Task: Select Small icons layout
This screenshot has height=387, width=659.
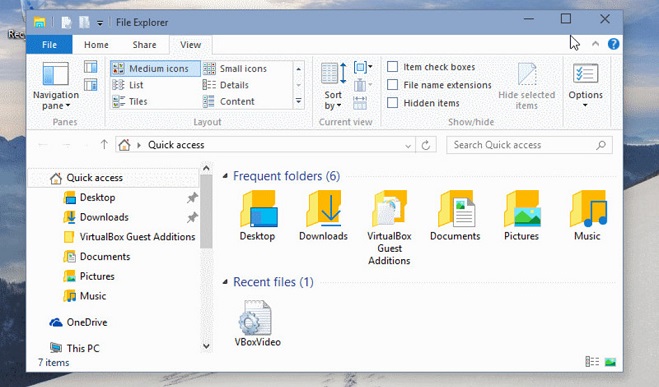Action: pos(235,68)
